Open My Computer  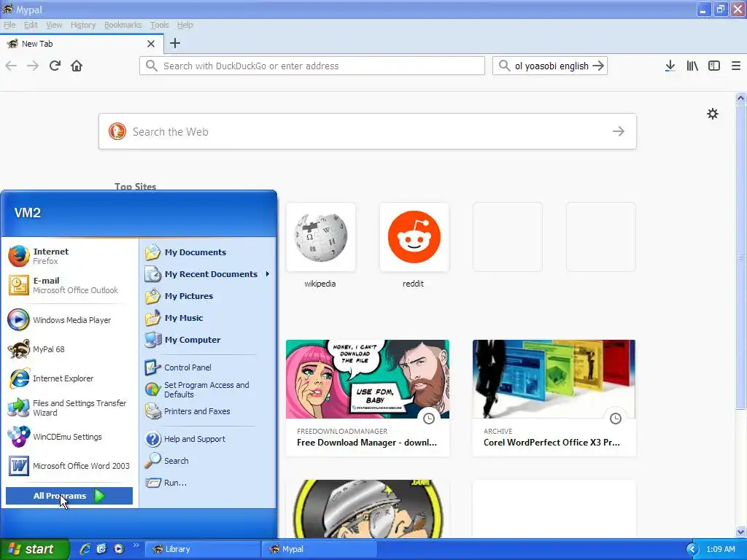click(207, 340)
